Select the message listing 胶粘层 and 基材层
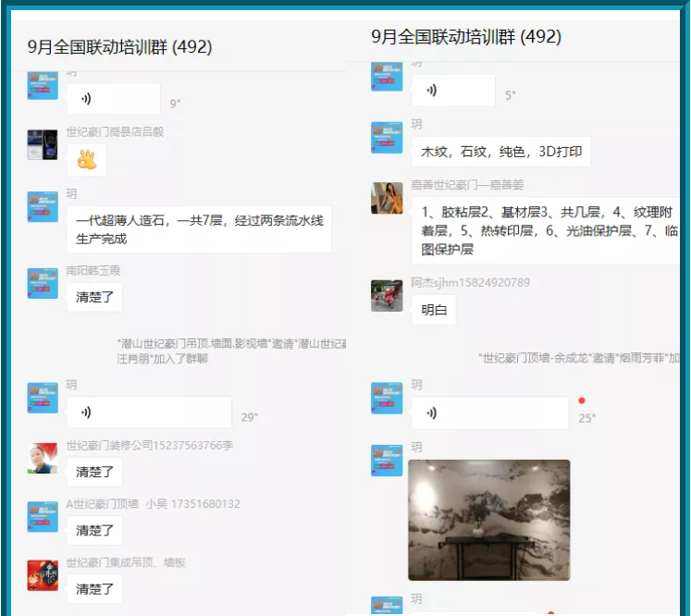The width and height of the screenshot is (691, 616). click(x=549, y=231)
